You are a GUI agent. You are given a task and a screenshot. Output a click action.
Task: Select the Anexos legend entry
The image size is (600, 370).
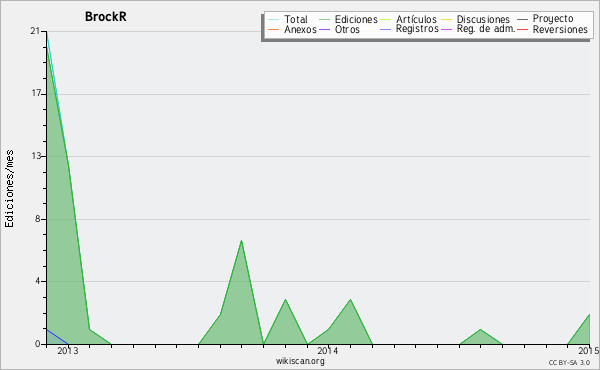click(300, 29)
